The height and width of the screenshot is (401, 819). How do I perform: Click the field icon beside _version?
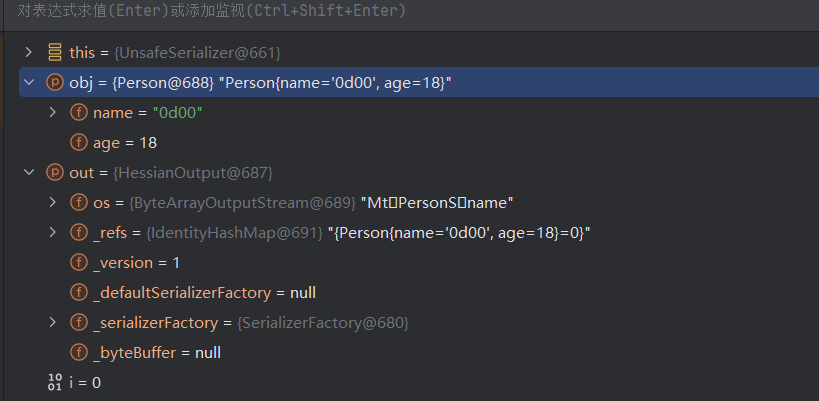tap(78, 263)
